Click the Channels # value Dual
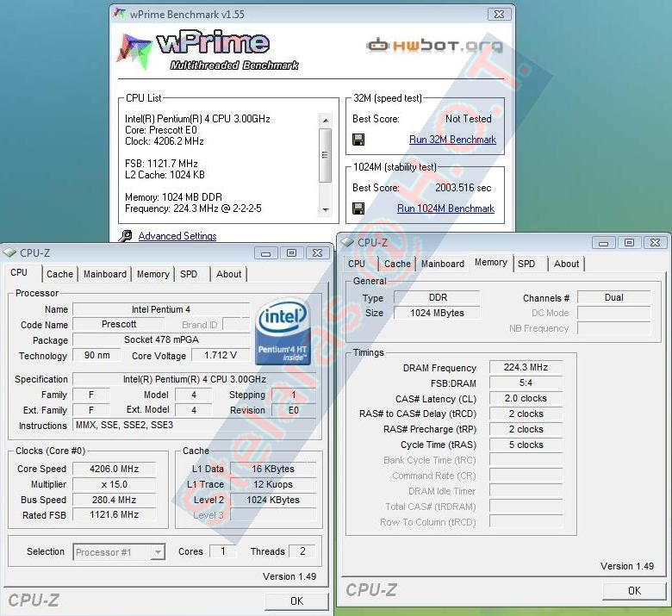 click(613, 297)
